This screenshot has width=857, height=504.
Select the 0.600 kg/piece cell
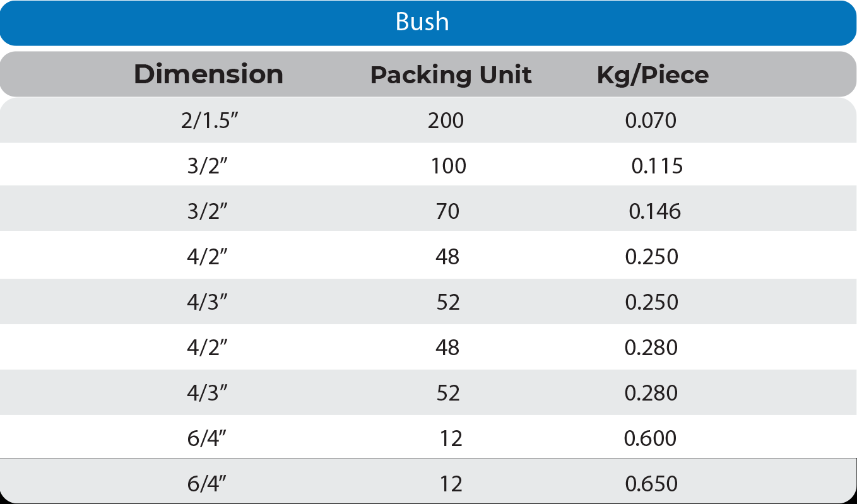650,438
